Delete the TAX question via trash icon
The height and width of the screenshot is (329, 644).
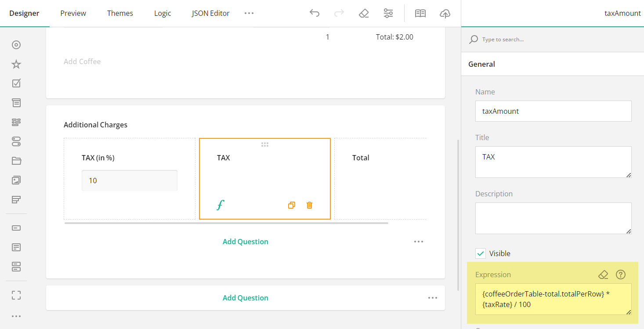point(309,205)
